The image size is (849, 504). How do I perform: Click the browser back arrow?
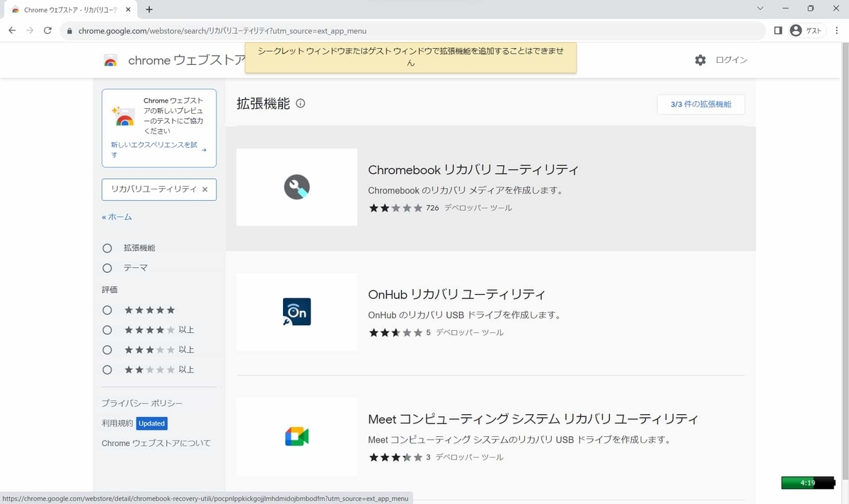pyautogui.click(x=12, y=30)
